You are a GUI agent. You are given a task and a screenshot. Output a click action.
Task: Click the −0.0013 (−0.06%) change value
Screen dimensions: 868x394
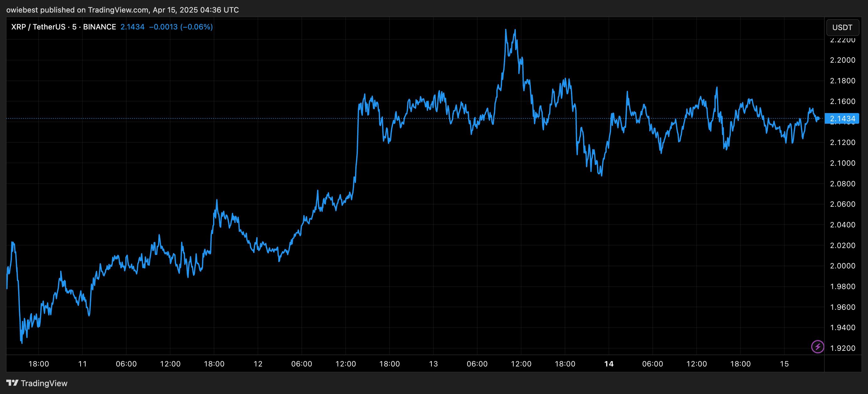click(181, 27)
